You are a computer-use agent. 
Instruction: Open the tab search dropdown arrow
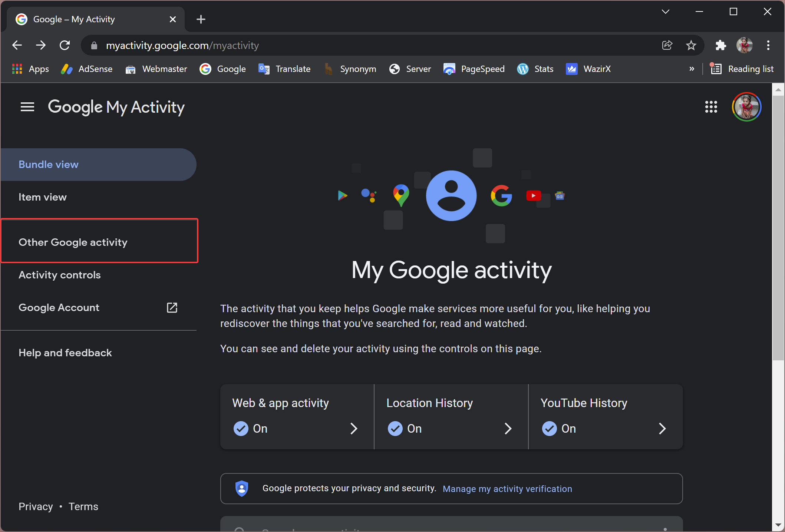click(x=666, y=12)
